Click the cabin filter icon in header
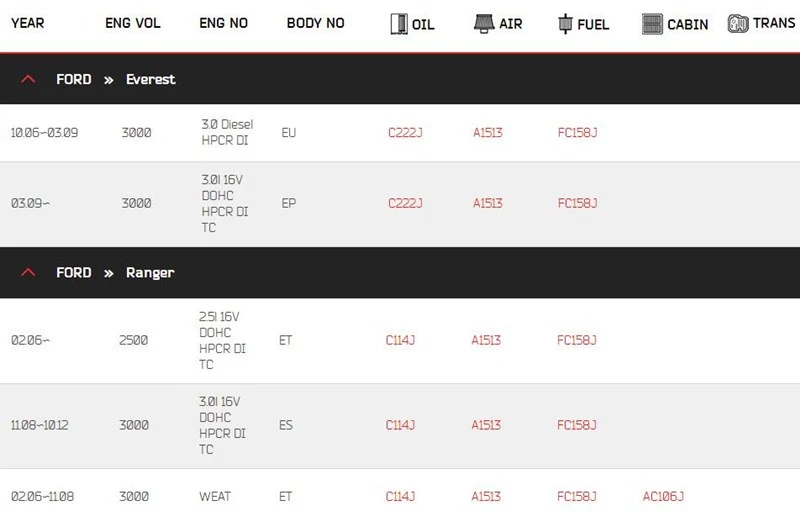 (652, 23)
